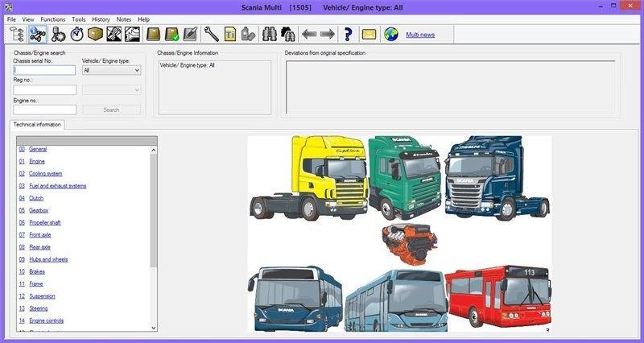
Task: Click the Chassis serial No input field
Action: (44, 70)
